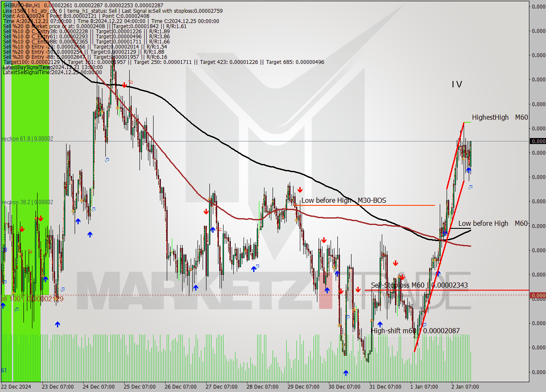Click the C_Entry61 sell entry line
The image size is (546, 392).
[x=86, y=37]
